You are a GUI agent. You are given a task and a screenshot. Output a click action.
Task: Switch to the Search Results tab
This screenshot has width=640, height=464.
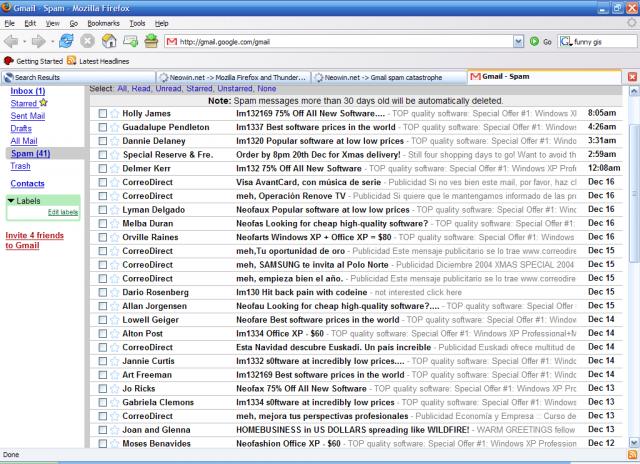78,77
